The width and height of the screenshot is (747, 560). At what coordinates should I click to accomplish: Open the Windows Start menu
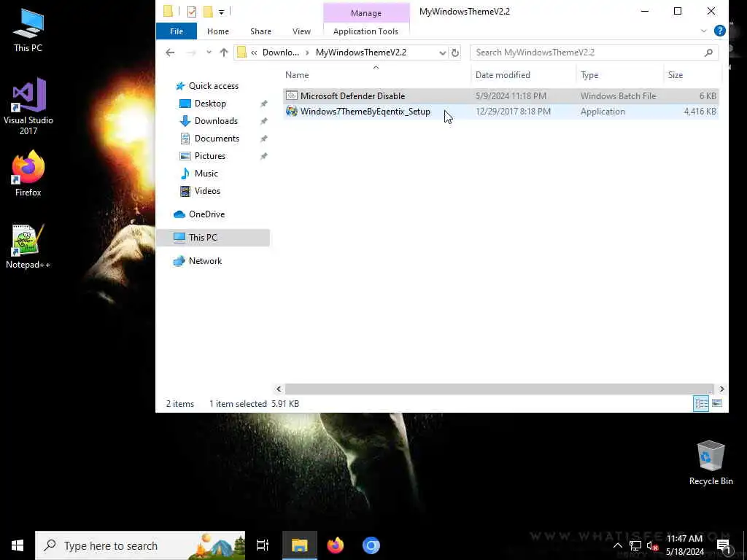pyautogui.click(x=18, y=545)
